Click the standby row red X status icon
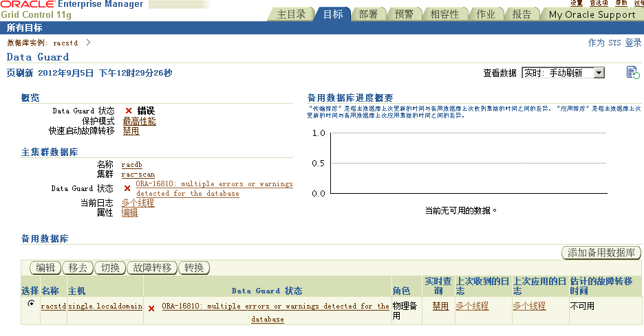644x336 pixels. pos(151,309)
